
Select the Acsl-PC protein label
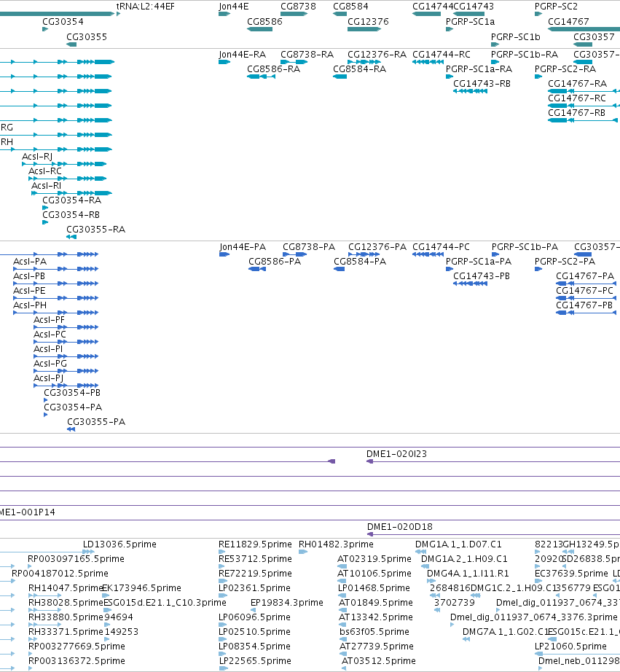(50, 335)
